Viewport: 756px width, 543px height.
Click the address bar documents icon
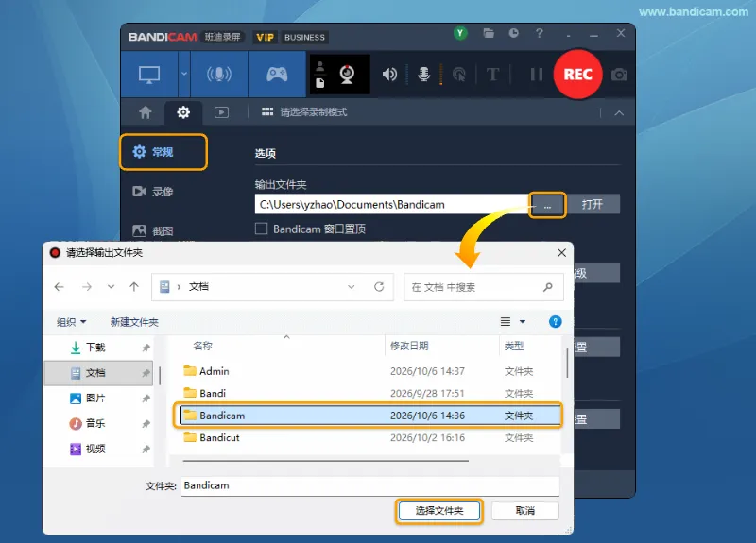click(164, 287)
